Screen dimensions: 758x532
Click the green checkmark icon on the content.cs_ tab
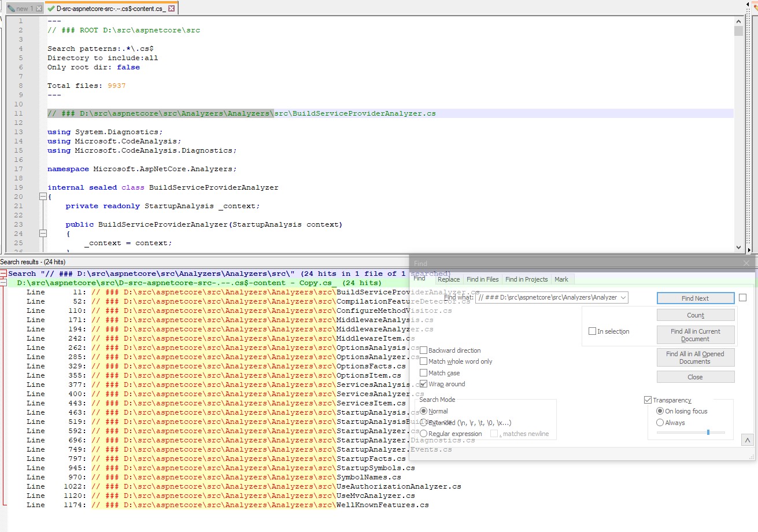[51, 9]
